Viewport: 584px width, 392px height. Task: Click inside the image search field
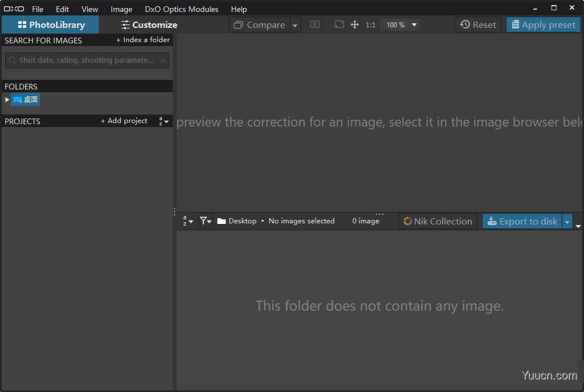tap(87, 60)
